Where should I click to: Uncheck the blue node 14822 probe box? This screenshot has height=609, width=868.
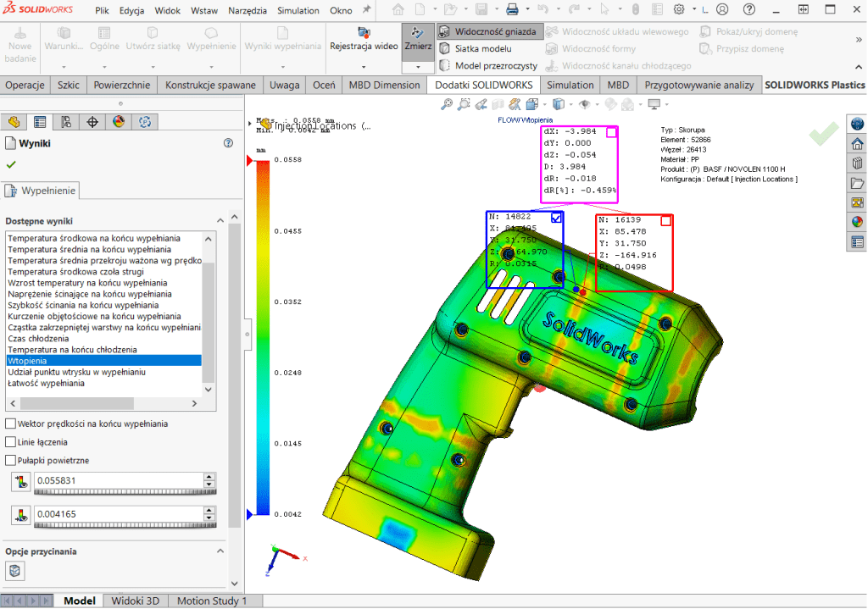(x=556, y=218)
